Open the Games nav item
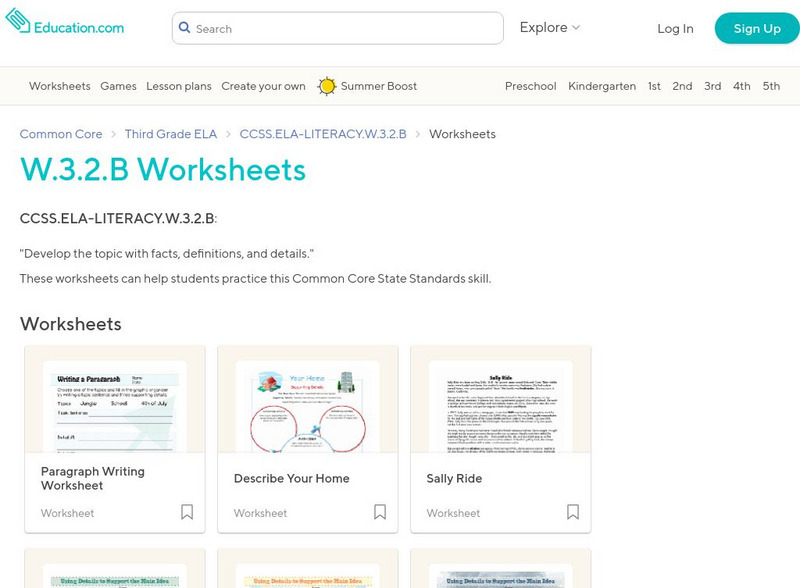The height and width of the screenshot is (588, 800). click(118, 86)
